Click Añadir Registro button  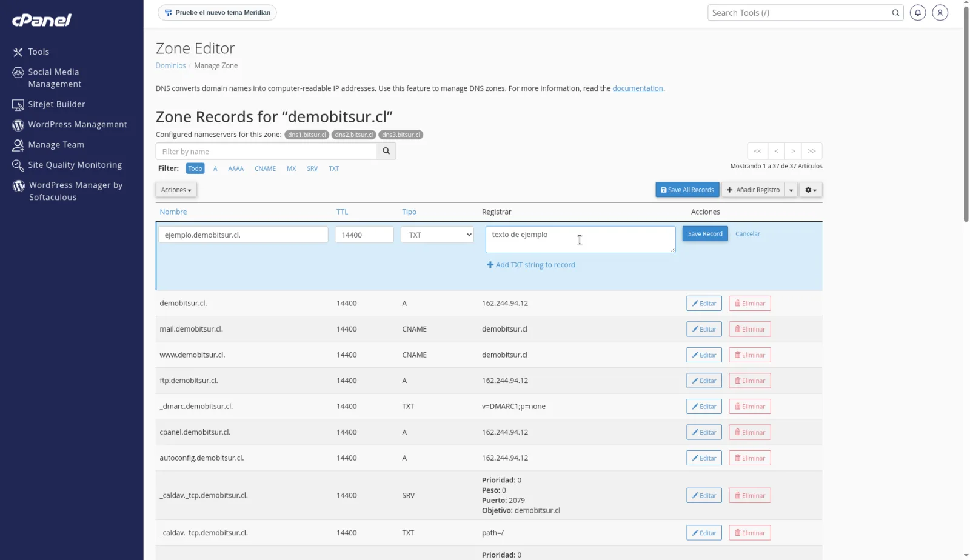(754, 190)
